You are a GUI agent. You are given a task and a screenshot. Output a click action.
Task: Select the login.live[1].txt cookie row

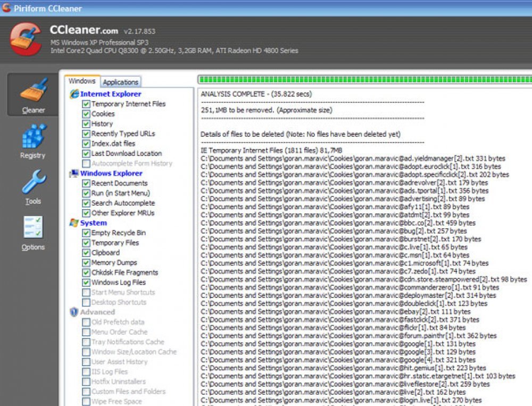pos(341,400)
